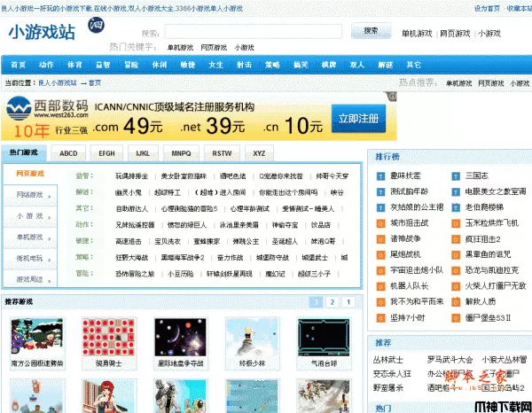
Task: Switch to the ABCD games tab
Action: pos(68,153)
